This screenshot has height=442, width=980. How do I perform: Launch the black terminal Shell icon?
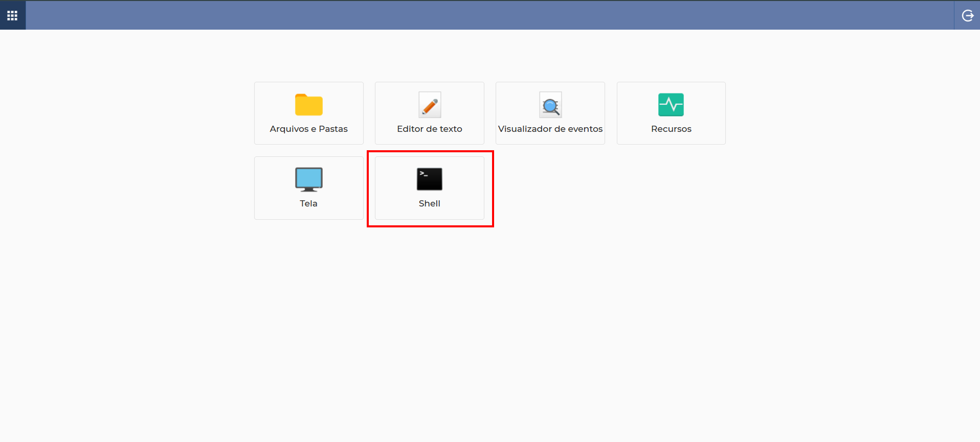(x=430, y=179)
